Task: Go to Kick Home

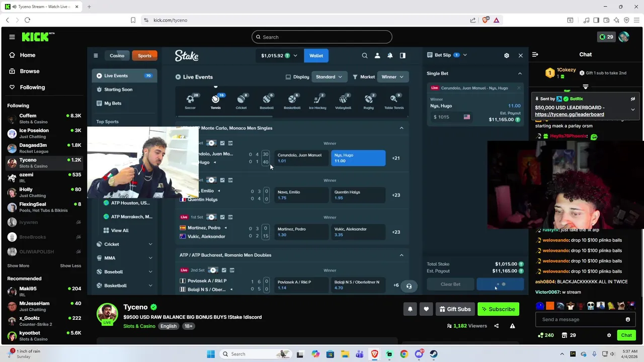Action: [22, 55]
